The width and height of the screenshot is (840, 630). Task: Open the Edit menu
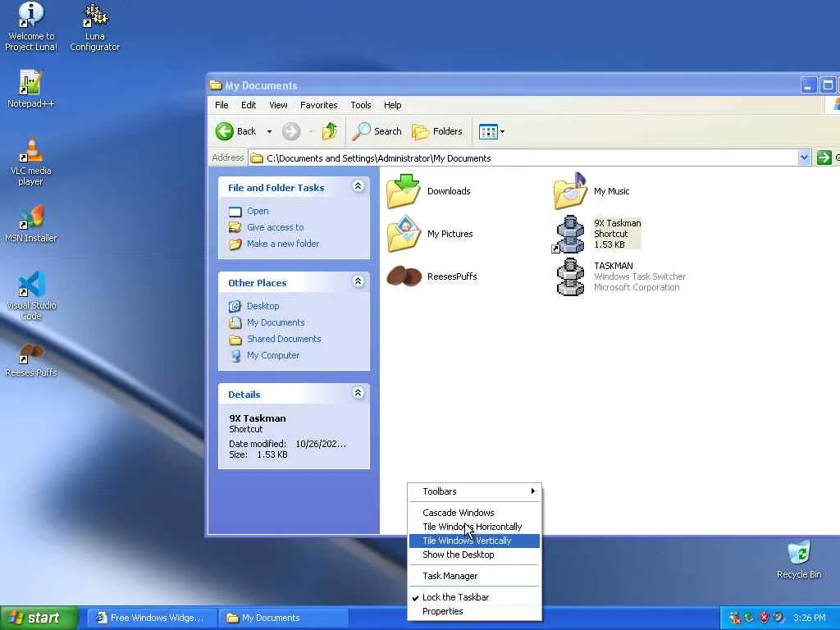[x=249, y=105]
